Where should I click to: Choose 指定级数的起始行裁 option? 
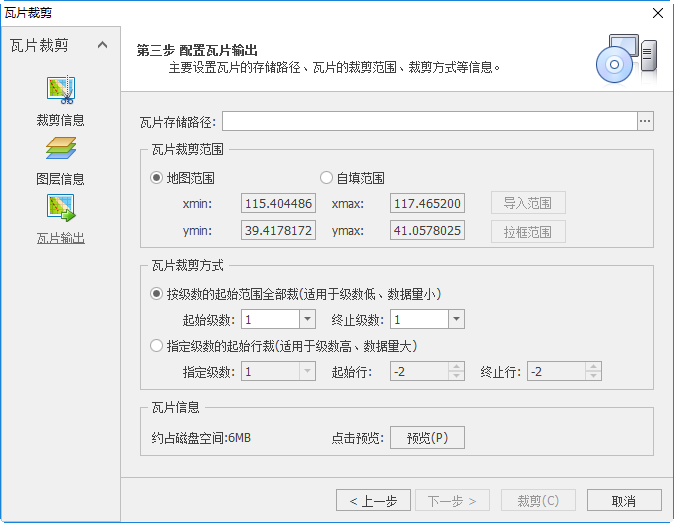(x=156, y=346)
